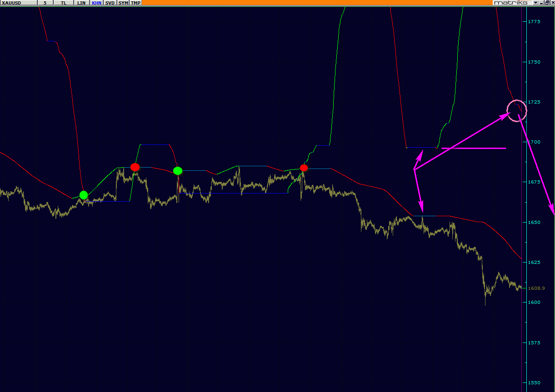Click the 1625 price axis label

pos(534,262)
